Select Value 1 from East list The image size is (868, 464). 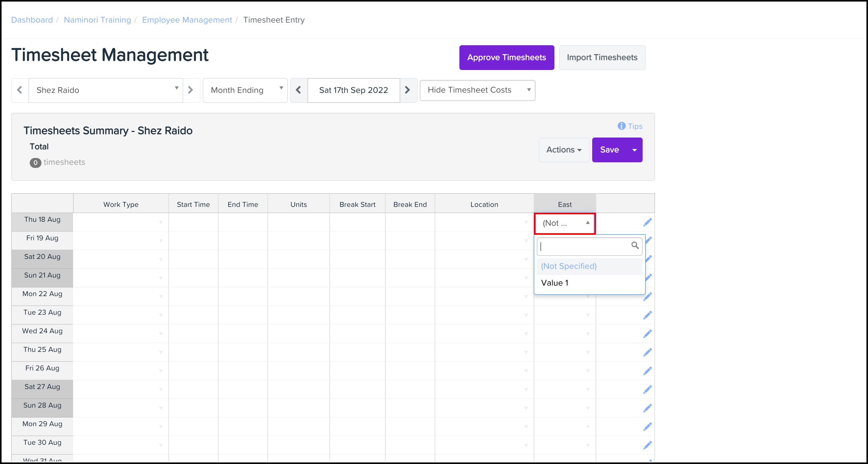pyautogui.click(x=555, y=283)
